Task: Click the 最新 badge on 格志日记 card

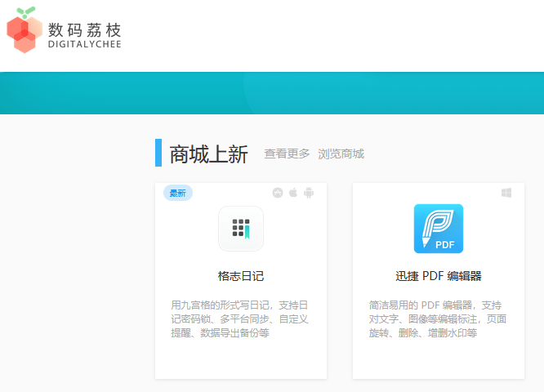Action: click(x=178, y=193)
